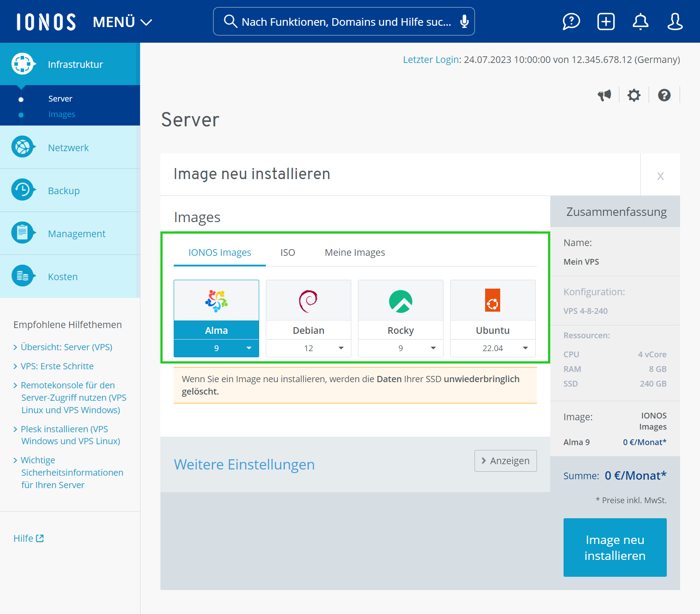Click the Management clipboard icon
The width and height of the screenshot is (700, 614).
coord(23,233)
